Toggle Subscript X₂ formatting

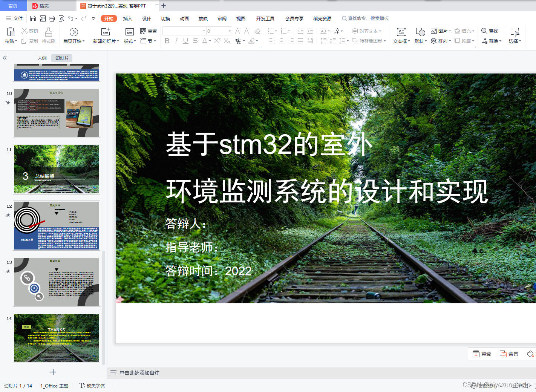click(227, 41)
